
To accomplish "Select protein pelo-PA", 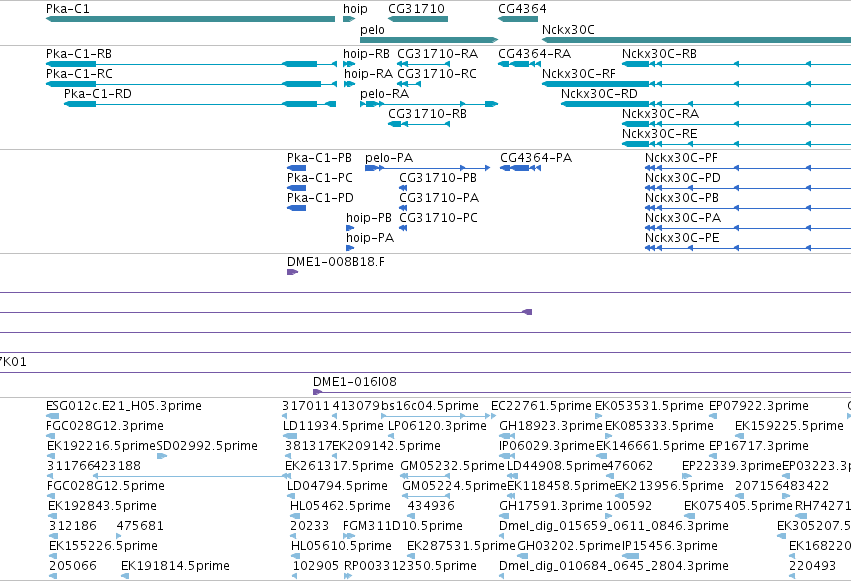I will point(428,168).
